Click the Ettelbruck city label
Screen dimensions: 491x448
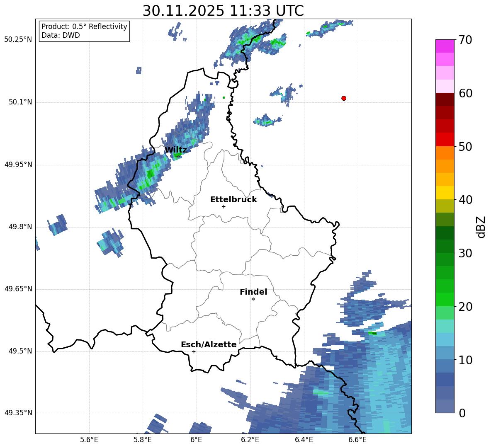coord(233,200)
